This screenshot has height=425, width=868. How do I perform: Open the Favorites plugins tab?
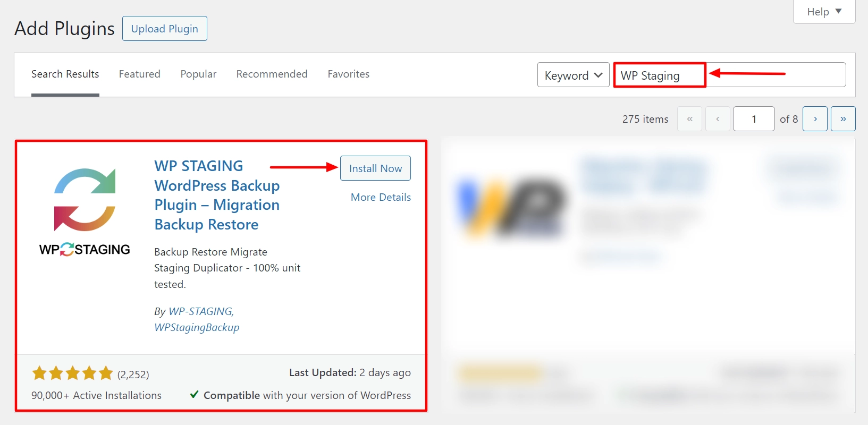(348, 74)
